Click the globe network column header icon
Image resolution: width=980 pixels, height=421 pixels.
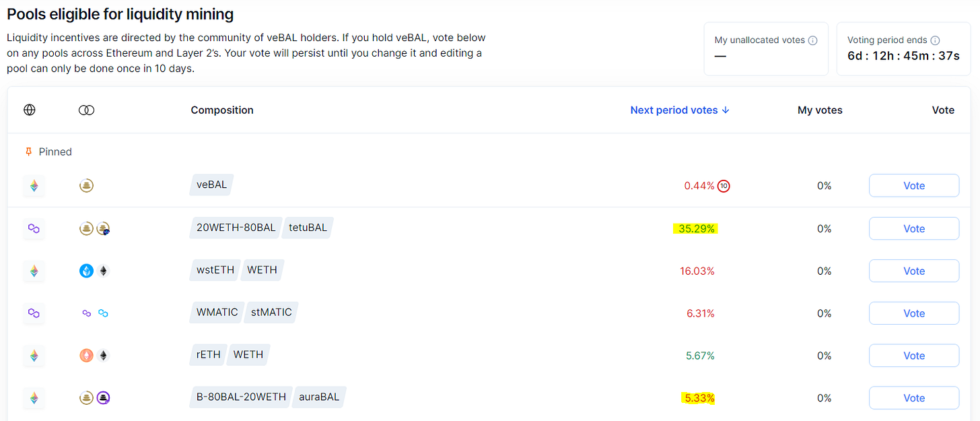tap(30, 110)
